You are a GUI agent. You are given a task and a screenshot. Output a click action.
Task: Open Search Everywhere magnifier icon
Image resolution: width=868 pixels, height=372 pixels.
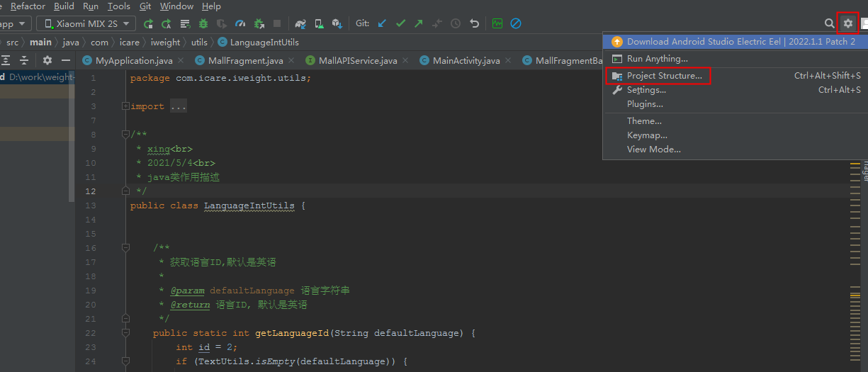pos(829,23)
